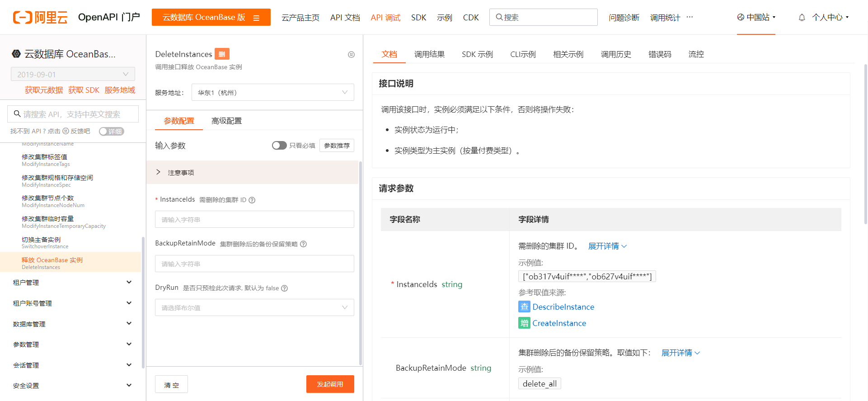The height and width of the screenshot is (401, 868).
Task: Switch to the 错误码 tab
Action: pos(660,54)
